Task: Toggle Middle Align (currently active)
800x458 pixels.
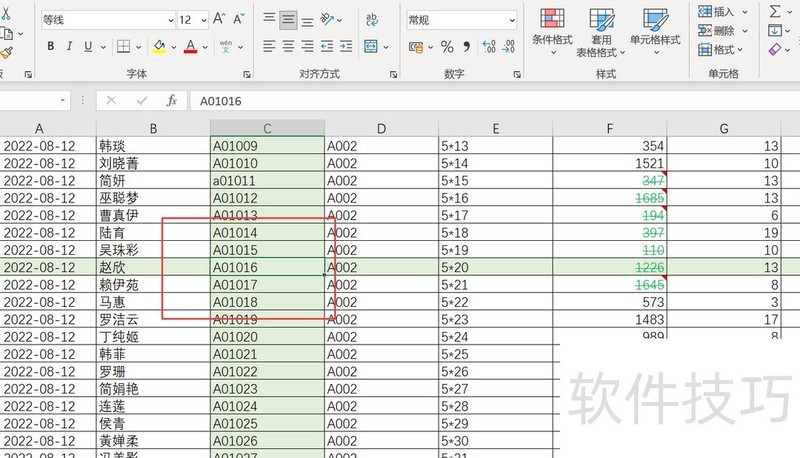Action: tap(288, 19)
